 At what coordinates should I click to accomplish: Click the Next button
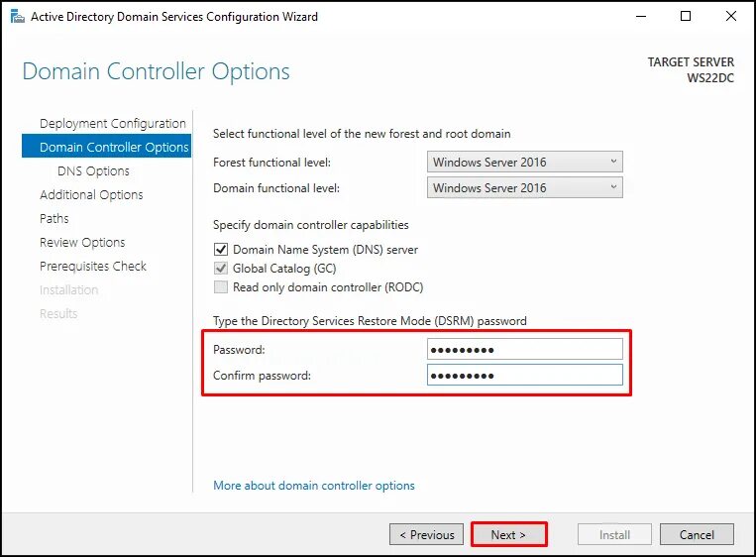tap(508, 534)
